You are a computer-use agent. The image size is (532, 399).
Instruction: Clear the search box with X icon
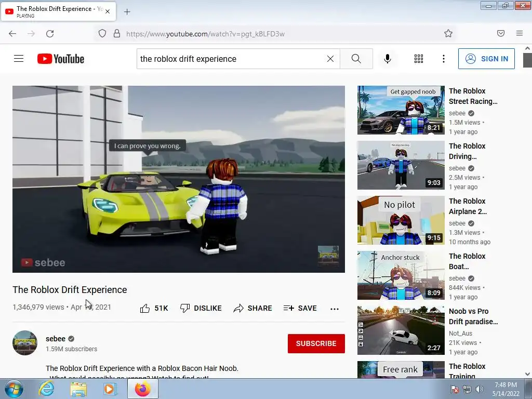[x=330, y=59]
